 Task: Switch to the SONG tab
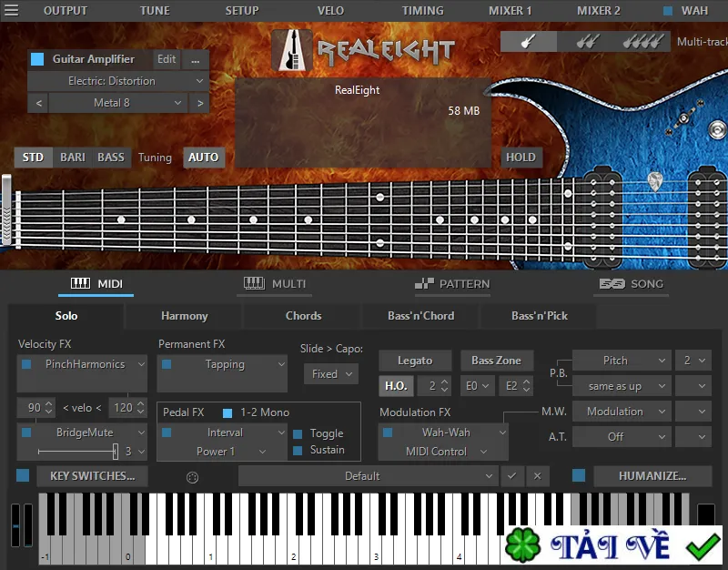[x=632, y=284]
